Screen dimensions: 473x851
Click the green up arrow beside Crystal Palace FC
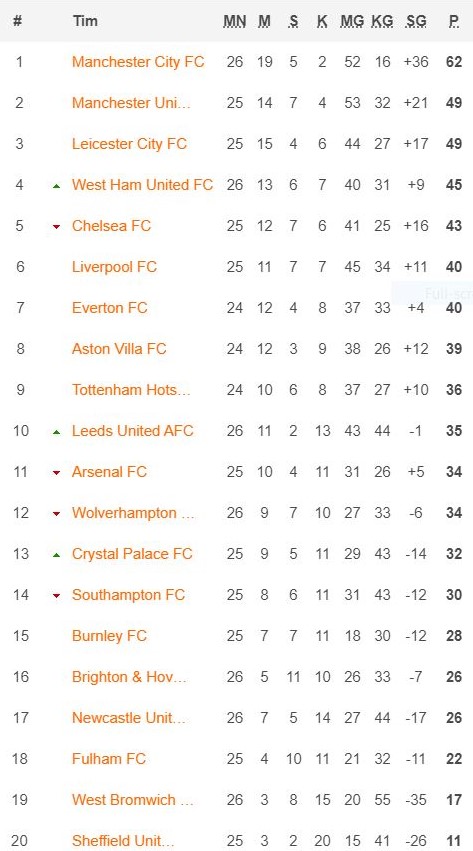[x=56, y=555]
